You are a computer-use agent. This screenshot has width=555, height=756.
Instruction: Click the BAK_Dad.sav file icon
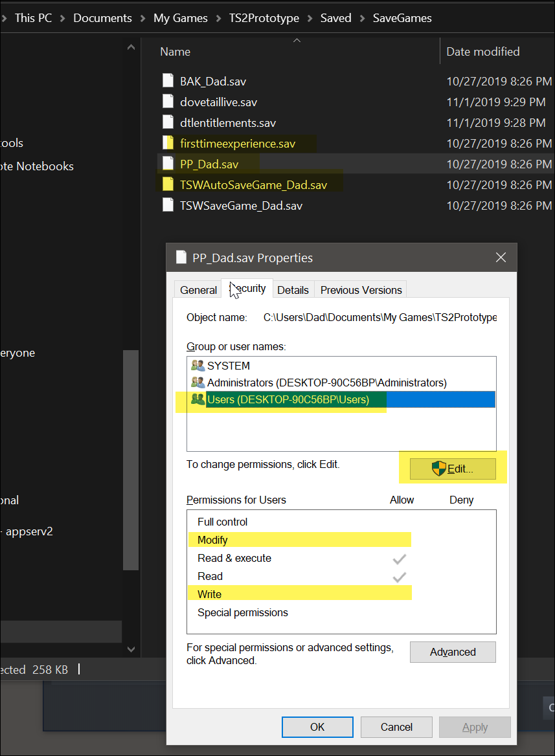coord(168,82)
